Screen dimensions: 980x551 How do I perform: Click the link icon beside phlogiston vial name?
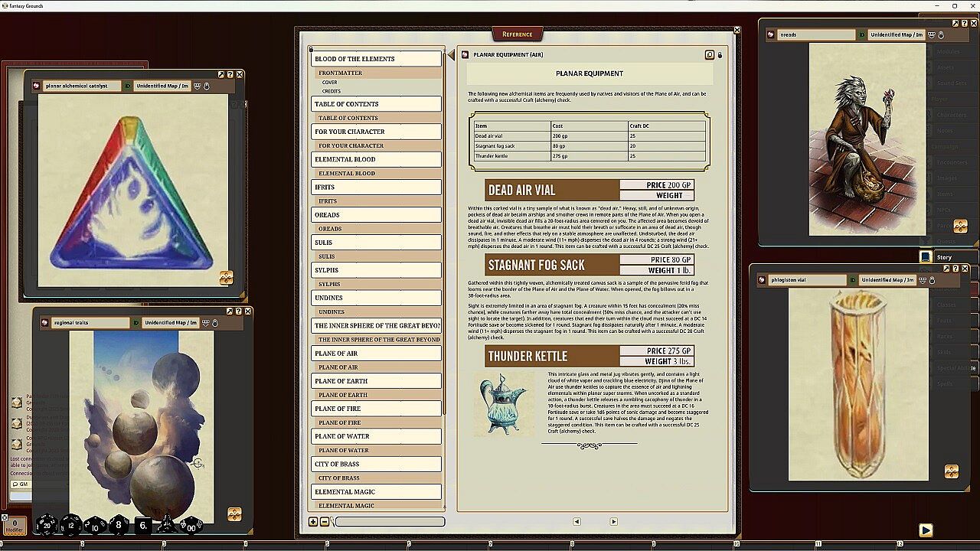pos(762,280)
